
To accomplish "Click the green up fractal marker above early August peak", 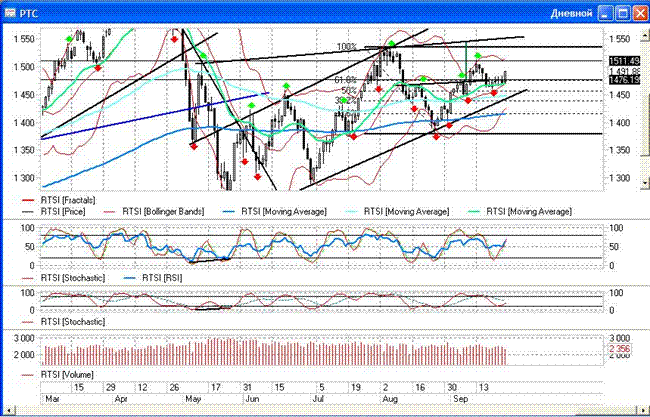I will 391,44.
